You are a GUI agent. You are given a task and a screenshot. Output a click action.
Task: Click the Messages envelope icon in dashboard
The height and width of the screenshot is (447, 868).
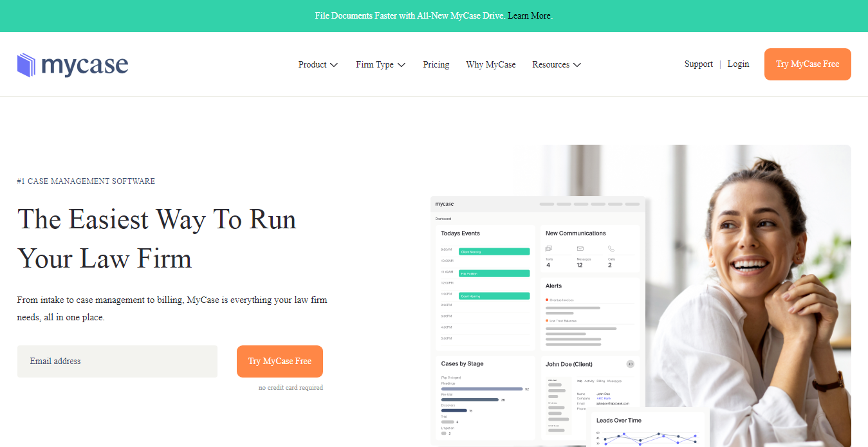click(580, 249)
